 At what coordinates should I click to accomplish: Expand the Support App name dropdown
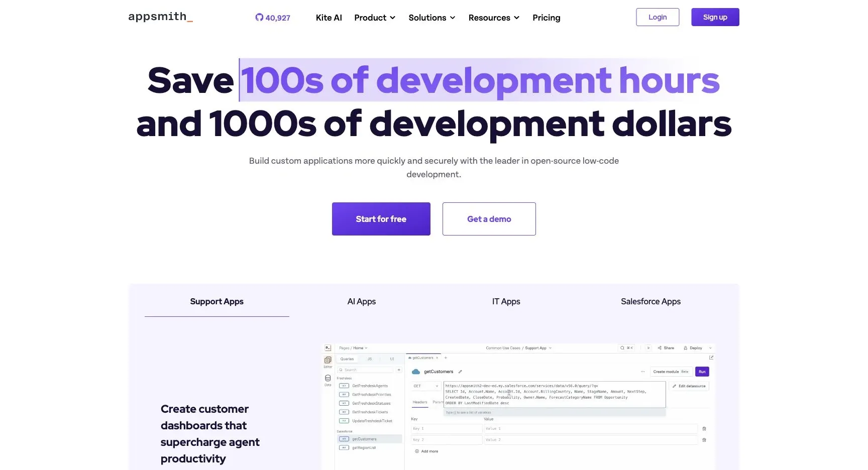pyautogui.click(x=538, y=347)
